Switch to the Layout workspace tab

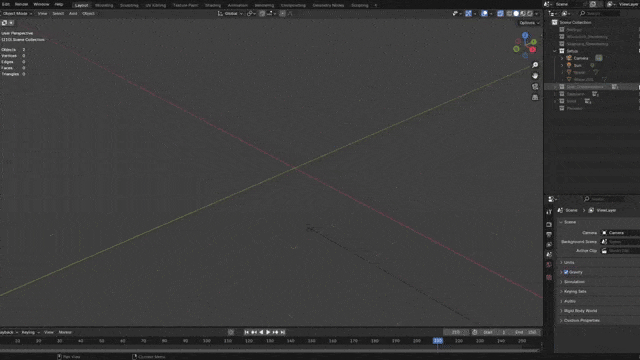(x=81, y=5)
